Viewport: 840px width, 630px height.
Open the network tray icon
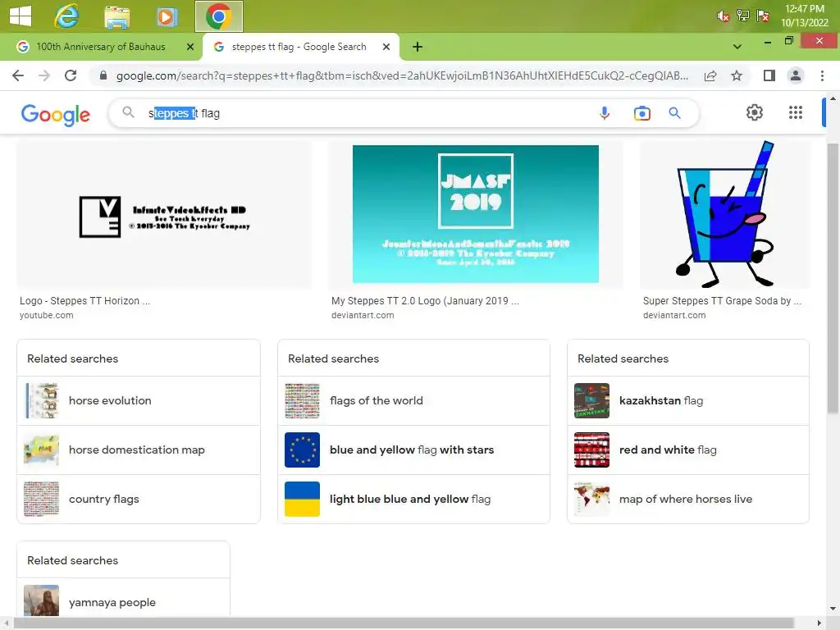(x=742, y=16)
